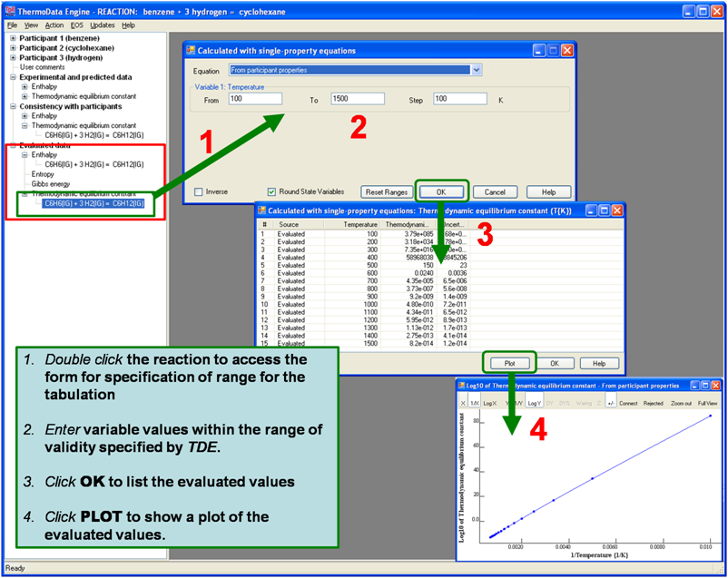The width and height of the screenshot is (728, 578).
Task: Click the LogY plot toolbar button
Action: tap(536, 403)
